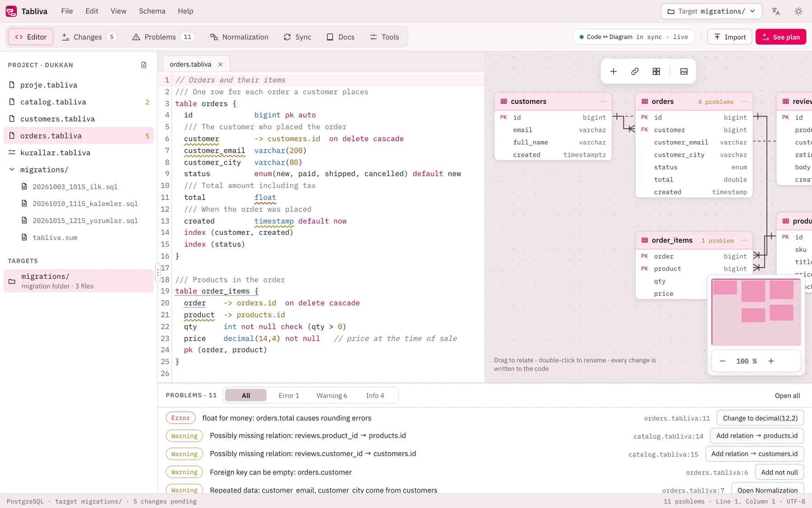Screen dimensions: 812x508
Task: Filter problems by Warning 6
Action: (332, 396)
